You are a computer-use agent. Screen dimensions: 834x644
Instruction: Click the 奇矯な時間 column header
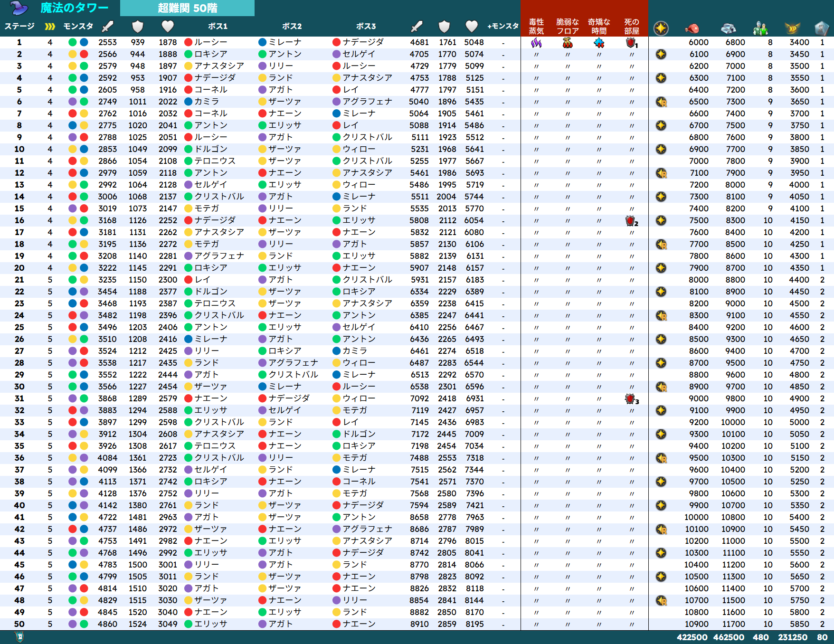(x=599, y=27)
